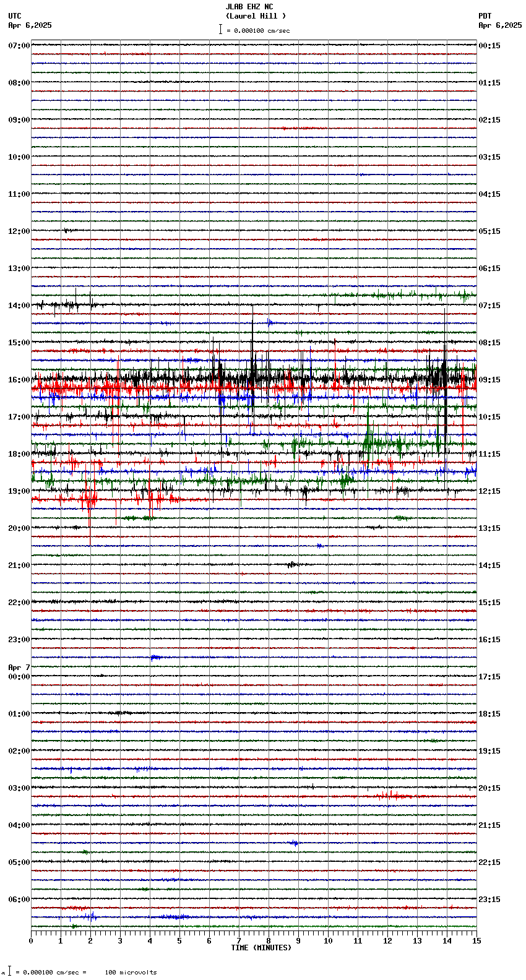Click the 07:15 PDT time label
The image size is (526, 980).
click(489, 306)
